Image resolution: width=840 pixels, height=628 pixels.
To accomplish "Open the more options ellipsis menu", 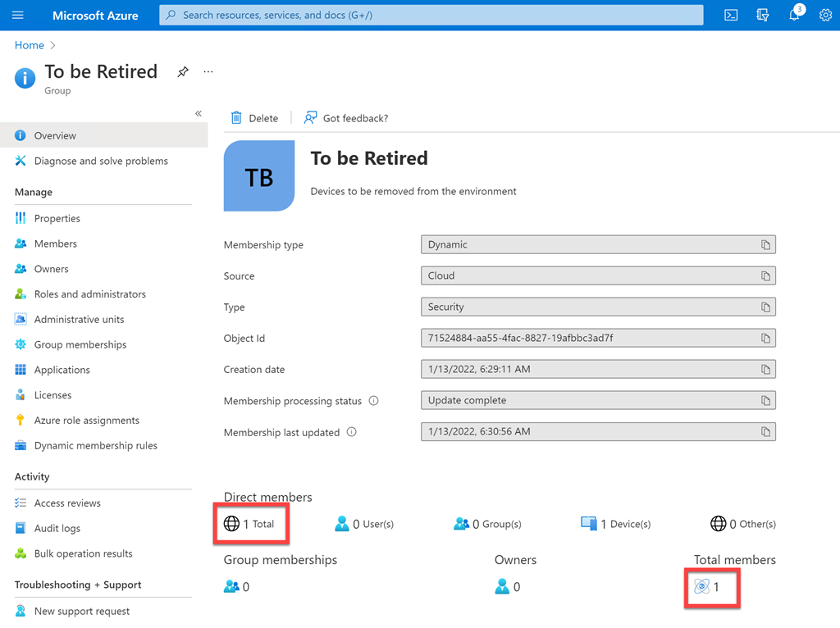I will [x=208, y=72].
